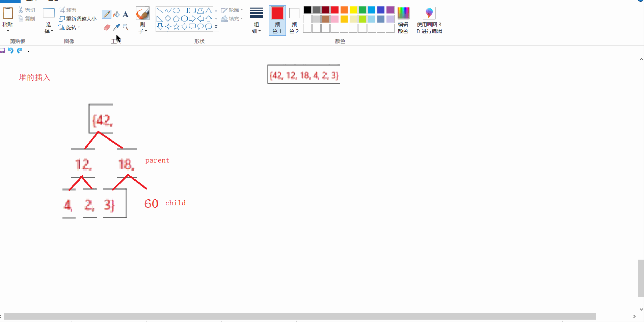
Task: Undo the last action
Action: point(11,51)
